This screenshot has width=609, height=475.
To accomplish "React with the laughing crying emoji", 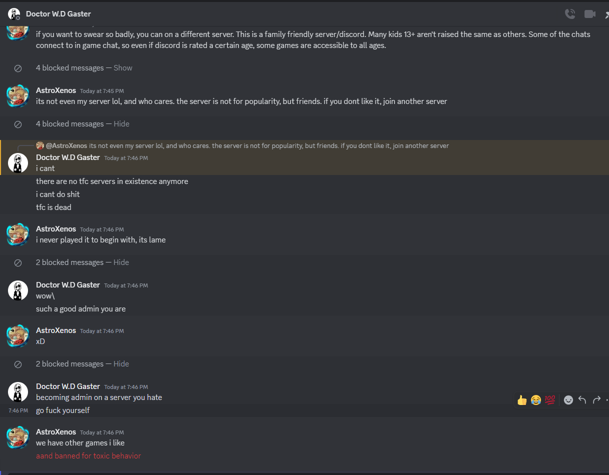I will pos(536,400).
